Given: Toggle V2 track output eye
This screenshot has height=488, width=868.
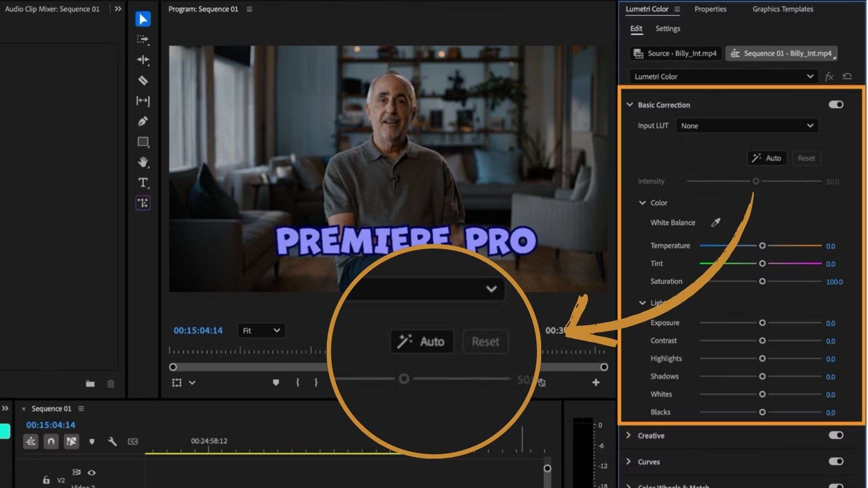Looking at the screenshot, I should pyautogui.click(x=92, y=473).
